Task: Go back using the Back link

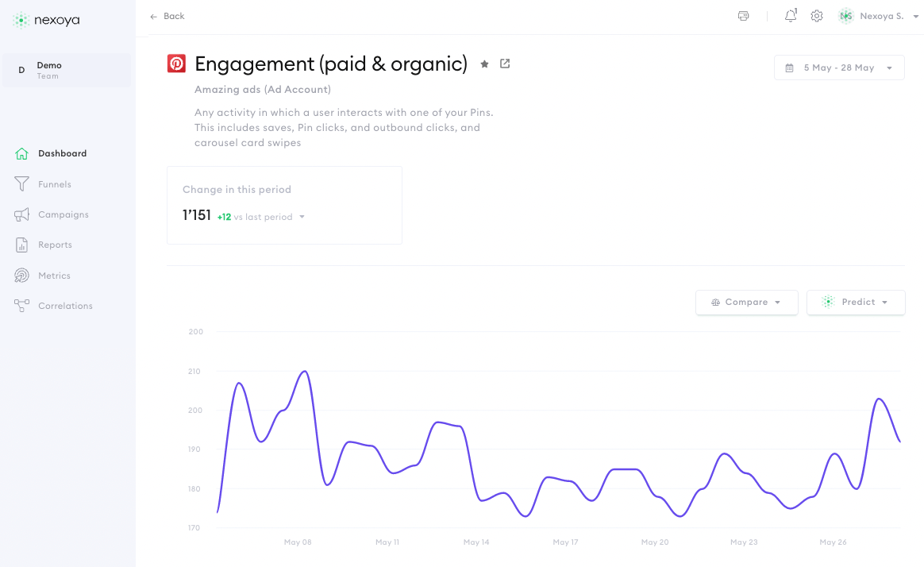Action: tap(167, 16)
